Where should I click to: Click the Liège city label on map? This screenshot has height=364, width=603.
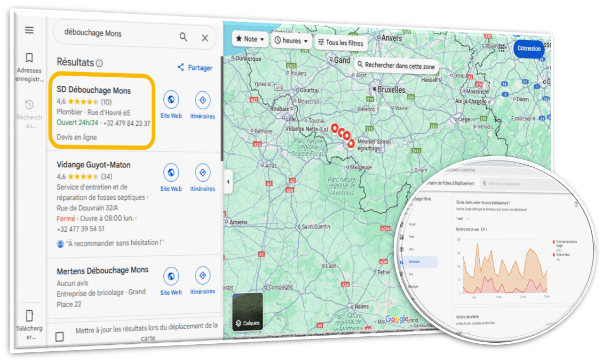click(464, 119)
